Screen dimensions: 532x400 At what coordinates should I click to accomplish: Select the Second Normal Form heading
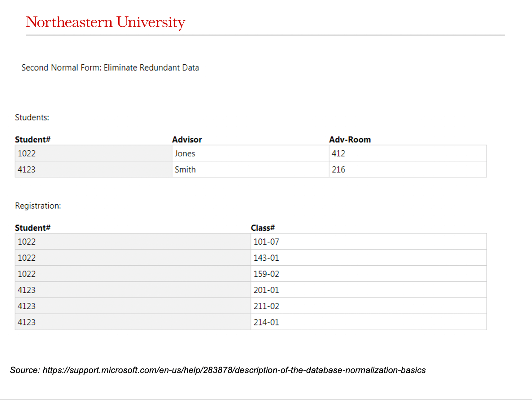(110, 67)
